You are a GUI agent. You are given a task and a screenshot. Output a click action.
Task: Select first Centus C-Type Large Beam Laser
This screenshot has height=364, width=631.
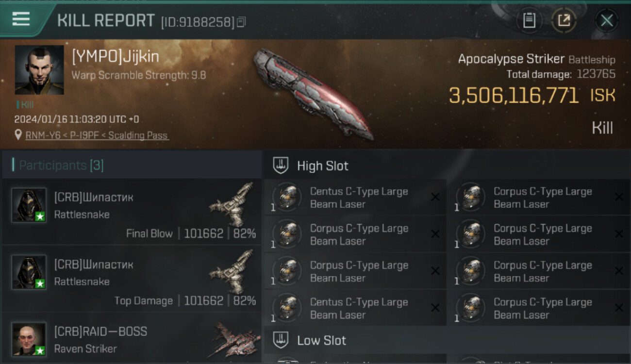(355, 198)
